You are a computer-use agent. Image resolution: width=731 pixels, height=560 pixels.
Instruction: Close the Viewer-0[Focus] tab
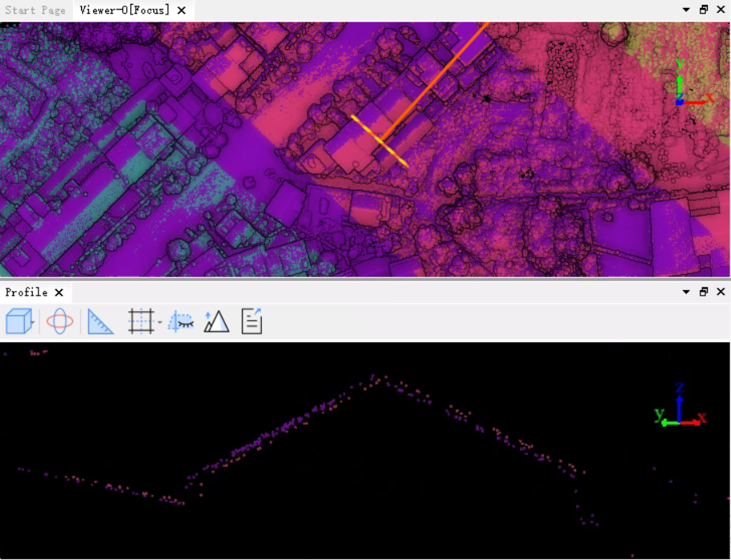pyautogui.click(x=182, y=10)
